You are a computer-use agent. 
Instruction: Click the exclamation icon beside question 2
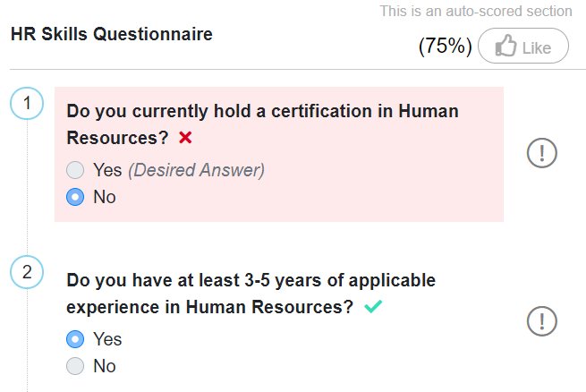click(542, 320)
